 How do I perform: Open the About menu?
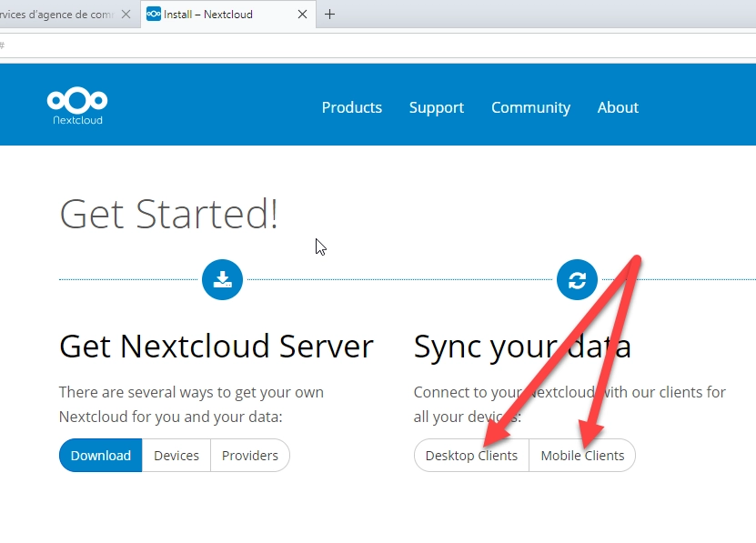click(618, 107)
